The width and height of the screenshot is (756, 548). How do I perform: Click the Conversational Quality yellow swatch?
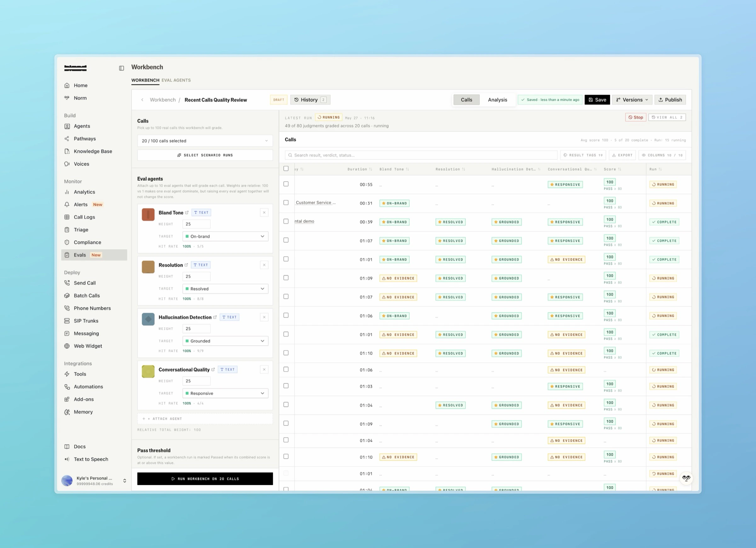(148, 371)
